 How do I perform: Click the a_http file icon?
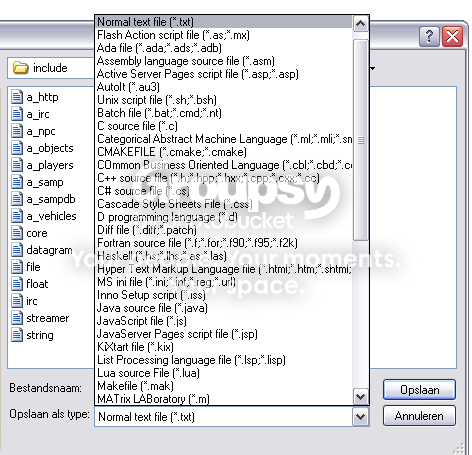(17, 97)
